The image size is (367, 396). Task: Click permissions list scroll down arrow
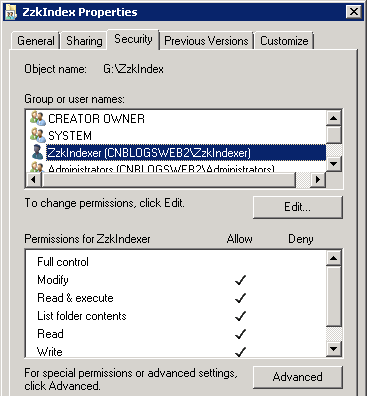pyautogui.click(x=334, y=349)
